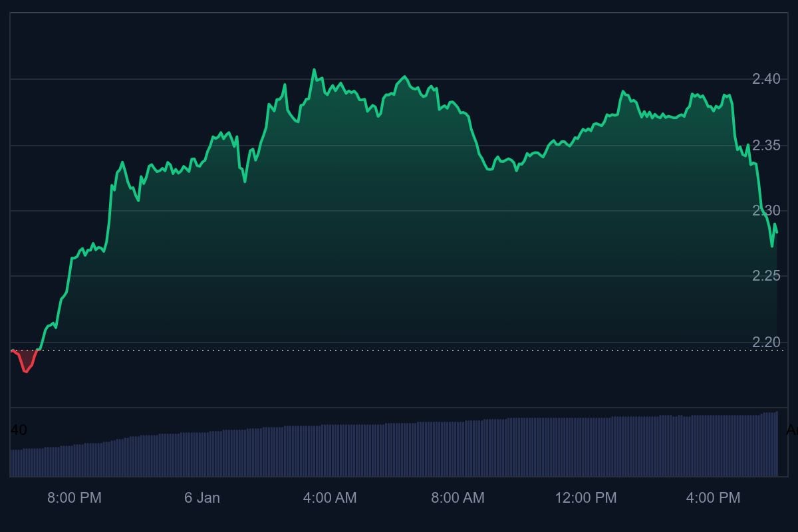Click the 2.40 price axis label

pos(765,79)
